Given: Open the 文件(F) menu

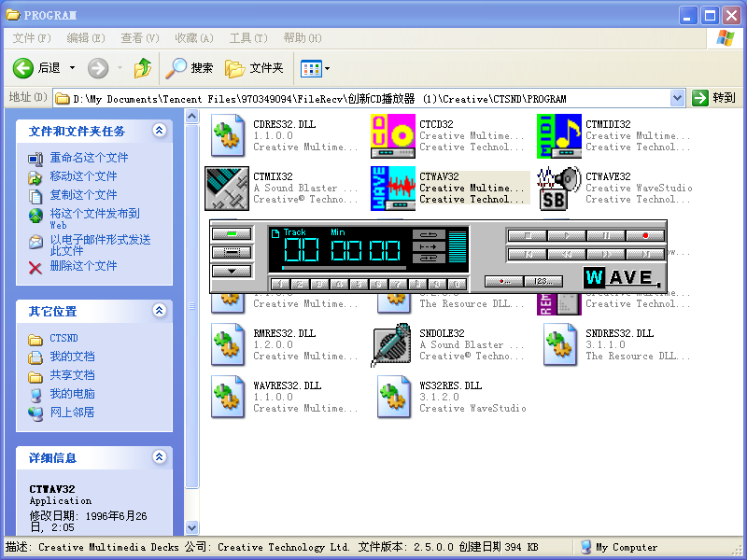Looking at the screenshot, I should point(31,38).
